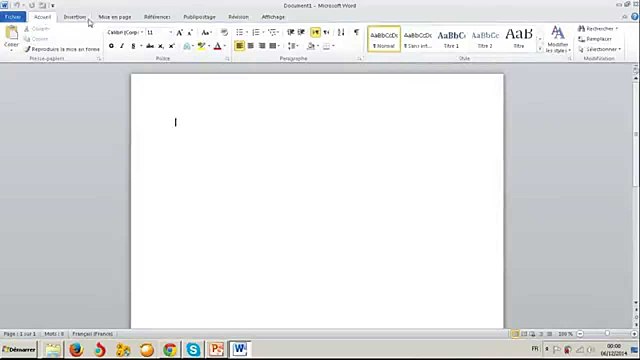Open the Publipostage tab

click(x=199, y=17)
